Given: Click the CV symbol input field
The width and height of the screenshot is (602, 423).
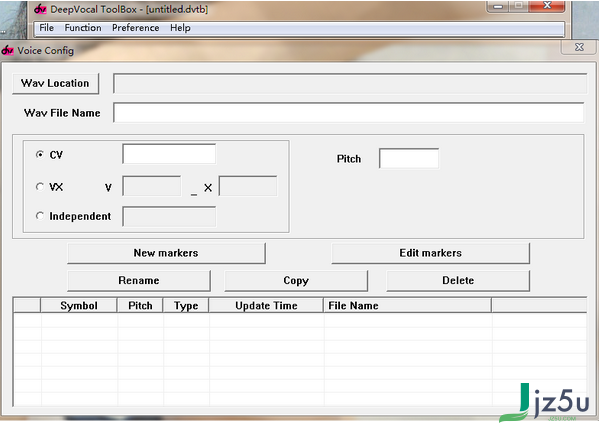Looking at the screenshot, I should coord(169,154).
